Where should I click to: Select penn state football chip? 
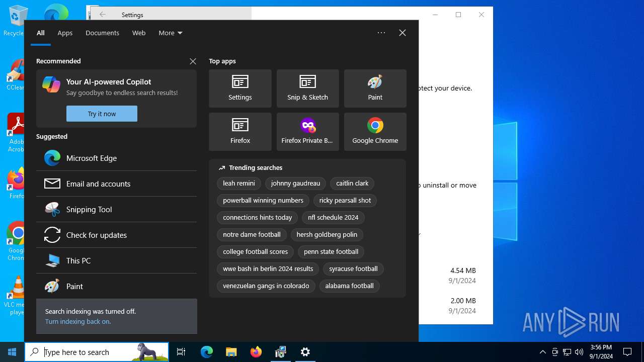click(x=331, y=251)
